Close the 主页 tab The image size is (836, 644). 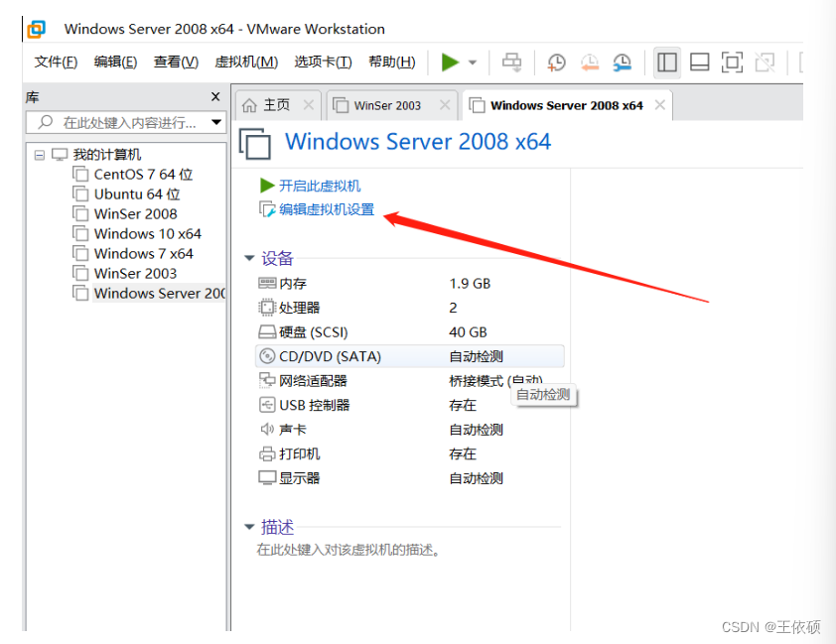(308, 105)
